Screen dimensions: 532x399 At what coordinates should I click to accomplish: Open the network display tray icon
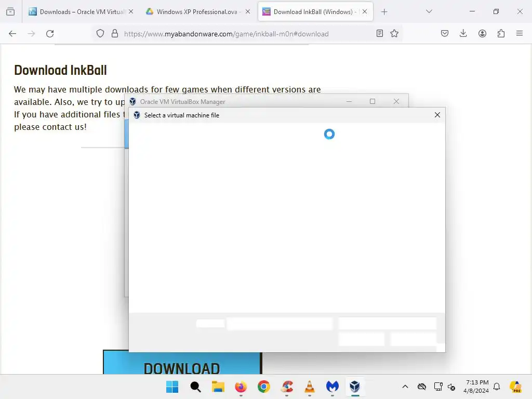click(438, 387)
